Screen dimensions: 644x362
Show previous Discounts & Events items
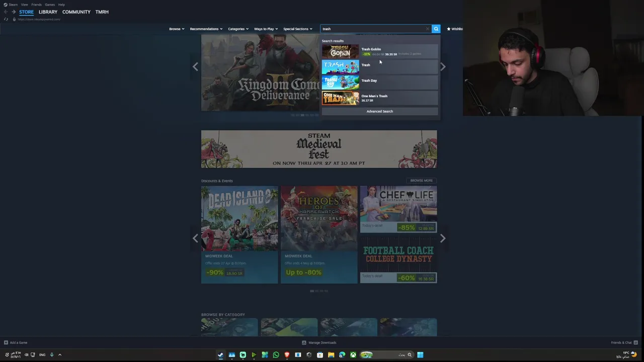pos(195,238)
